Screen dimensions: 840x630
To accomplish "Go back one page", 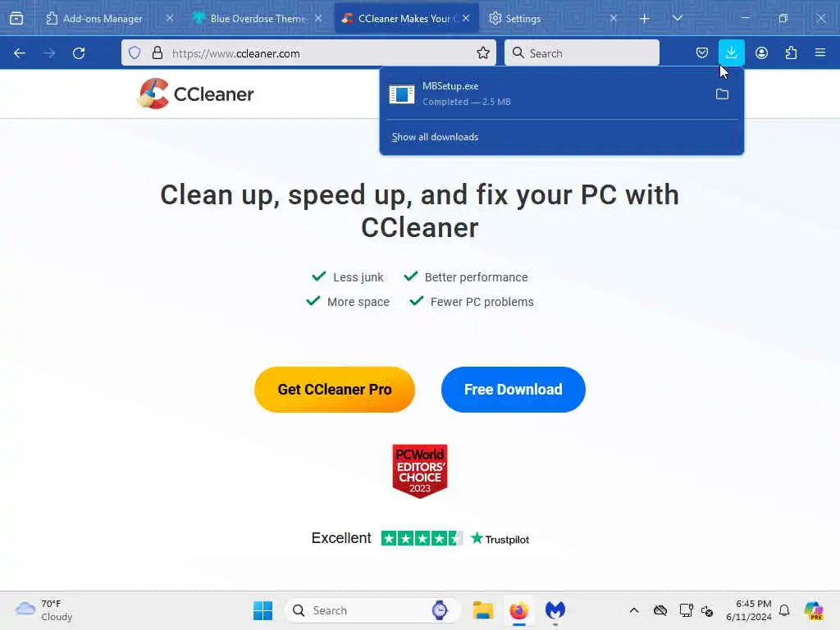I will click(x=20, y=53).
